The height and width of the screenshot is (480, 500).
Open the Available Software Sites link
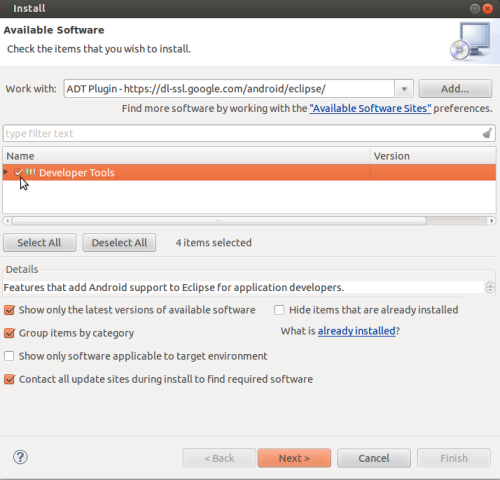pos(370,108)
